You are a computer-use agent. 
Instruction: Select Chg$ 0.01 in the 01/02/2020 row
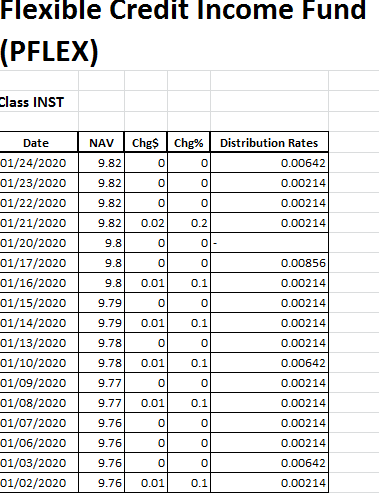[x=146, y=483]
